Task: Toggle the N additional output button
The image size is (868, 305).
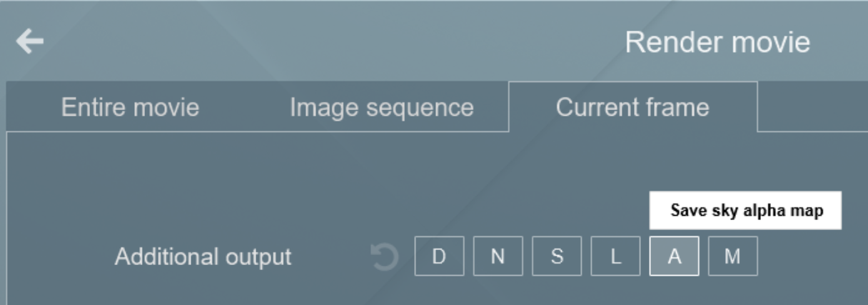Action: pos(498,256)
